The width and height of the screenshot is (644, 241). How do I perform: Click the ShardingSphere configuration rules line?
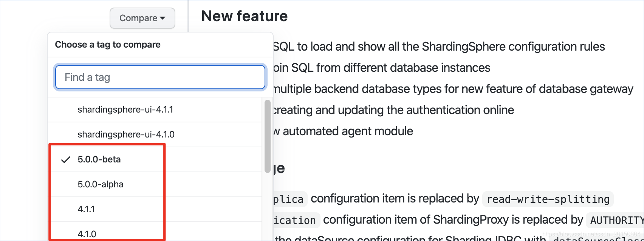click(x=438, y=47)
